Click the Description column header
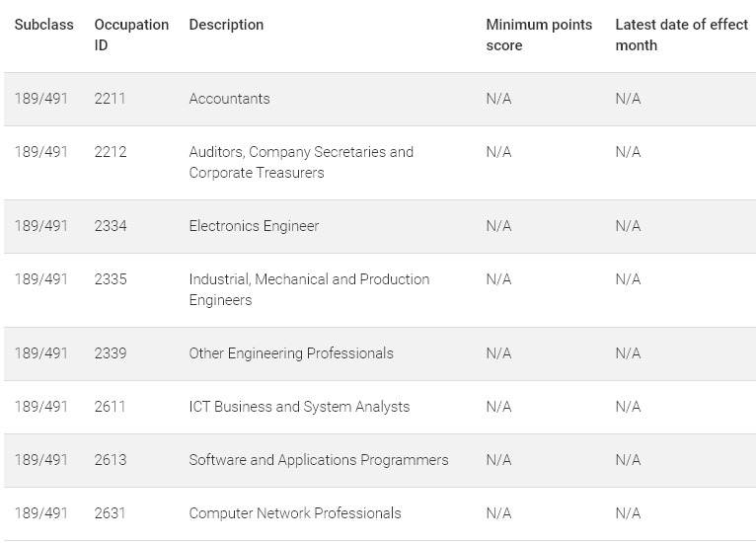The width and height of the screenshot is (756, 543). [x=226, y=25]
